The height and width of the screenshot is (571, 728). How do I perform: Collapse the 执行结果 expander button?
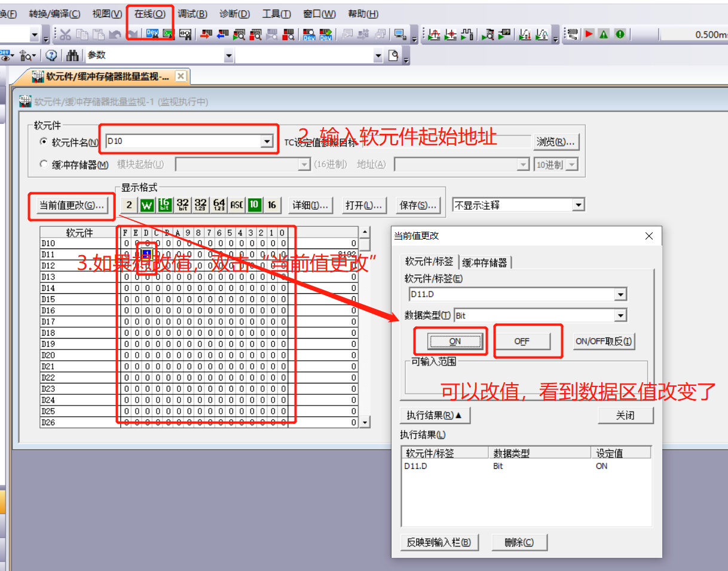pos(435,415)
